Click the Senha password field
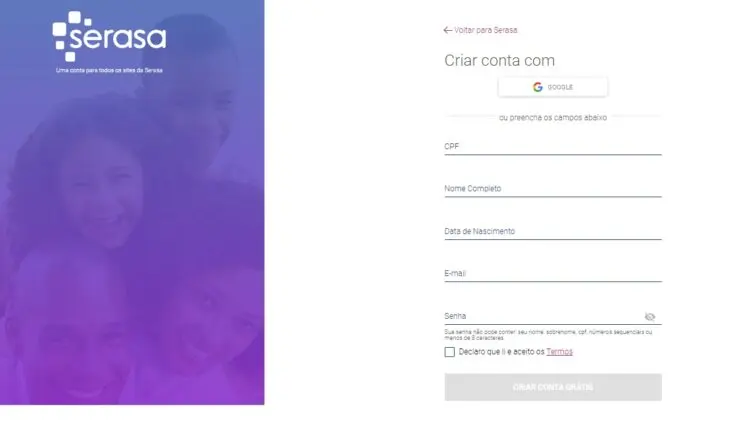 540,316
